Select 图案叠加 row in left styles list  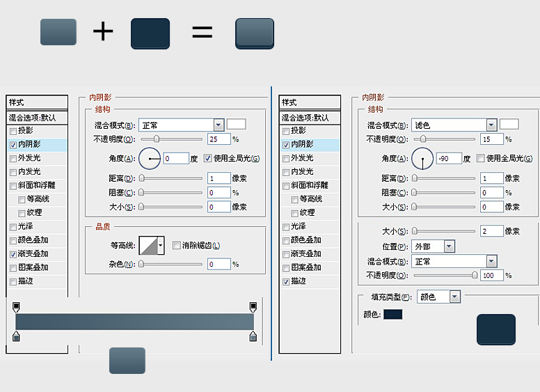[37, 267]
